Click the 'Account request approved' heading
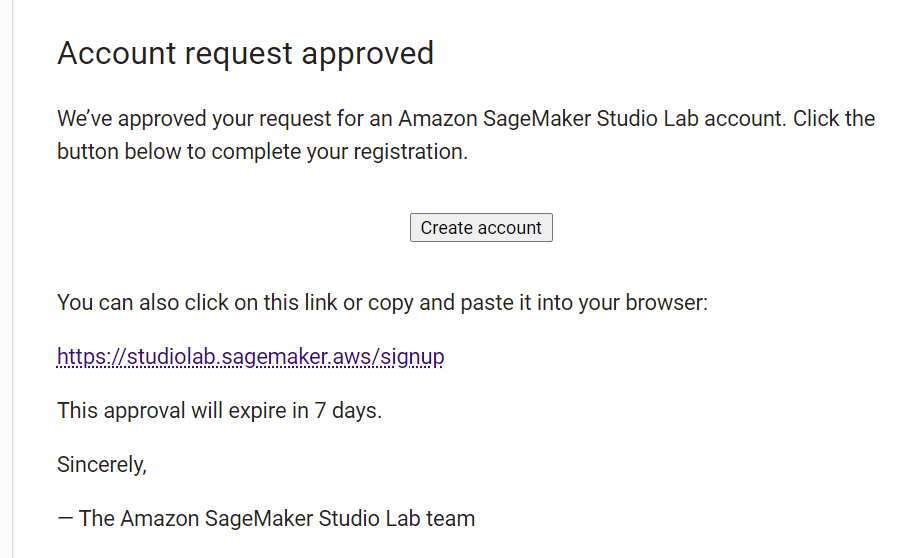The image size is (918, 558). (x=245, y=54)
